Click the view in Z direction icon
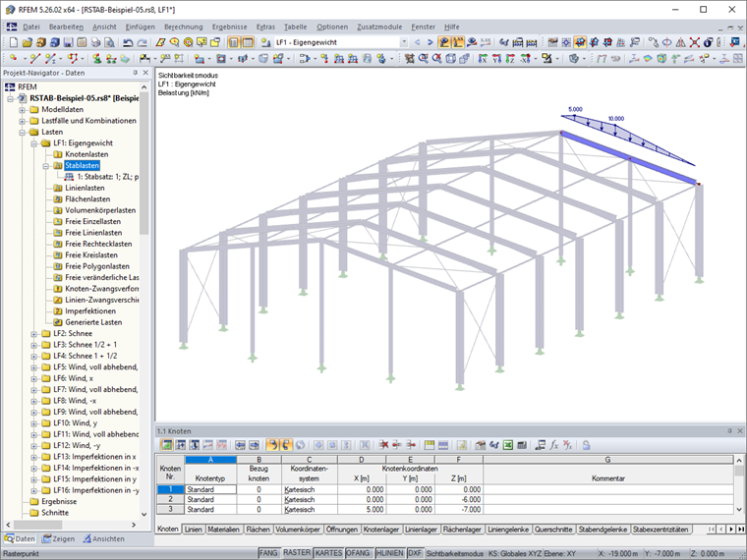 510,59
